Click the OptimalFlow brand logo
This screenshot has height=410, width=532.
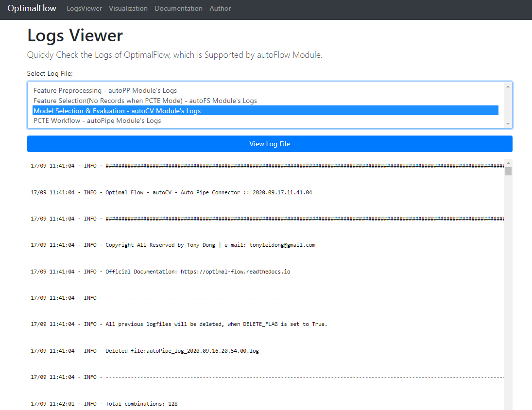point(32,8)
